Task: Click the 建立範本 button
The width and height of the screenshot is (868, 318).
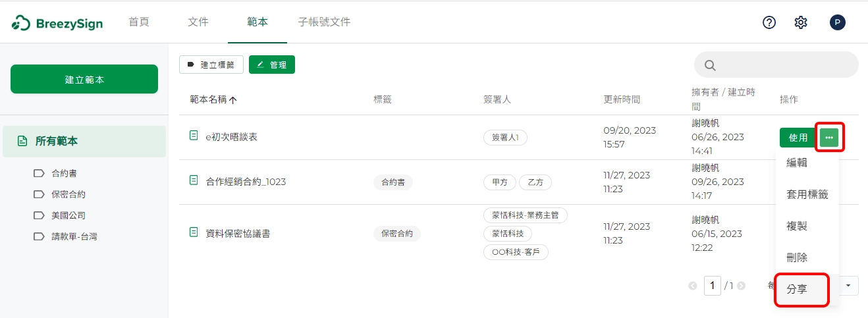Action: 84,79
